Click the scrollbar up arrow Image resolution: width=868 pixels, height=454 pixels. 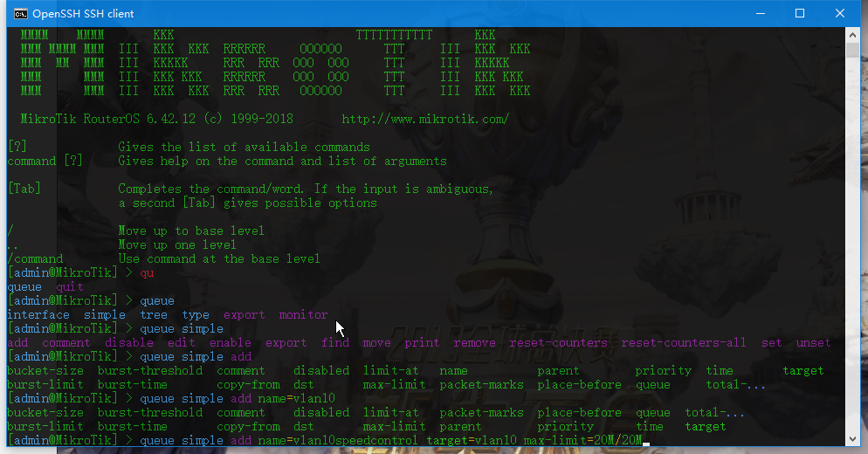852,35
